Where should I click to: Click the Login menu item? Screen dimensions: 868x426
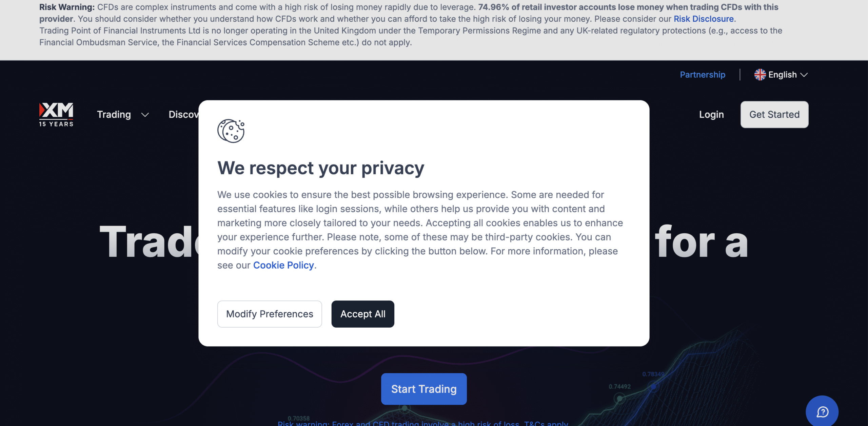coord(711,115)
